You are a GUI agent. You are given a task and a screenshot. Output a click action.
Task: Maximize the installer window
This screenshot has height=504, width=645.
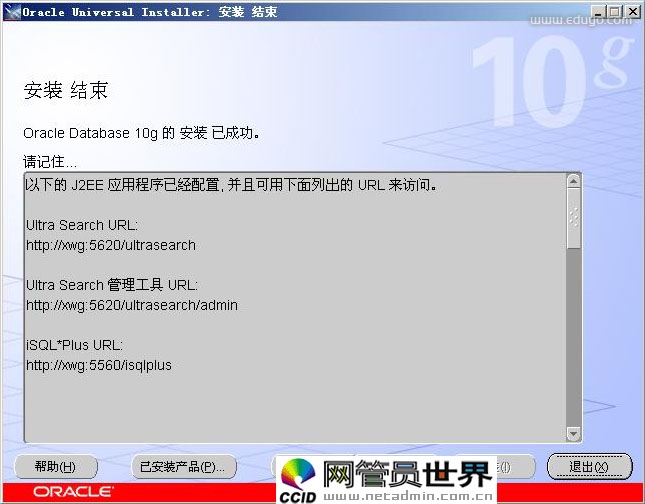(617, 11)
